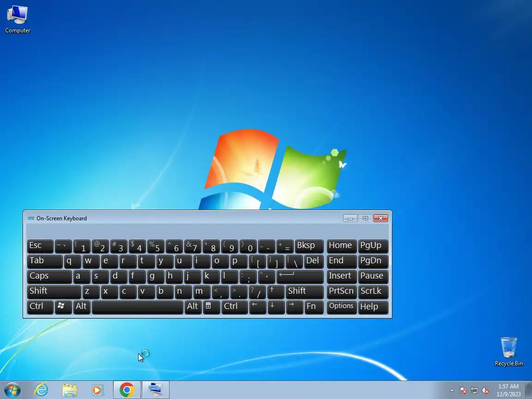Open the keyboard Options key
The width and height of the screenshot is (532, 399).
(x=342, y=308)
